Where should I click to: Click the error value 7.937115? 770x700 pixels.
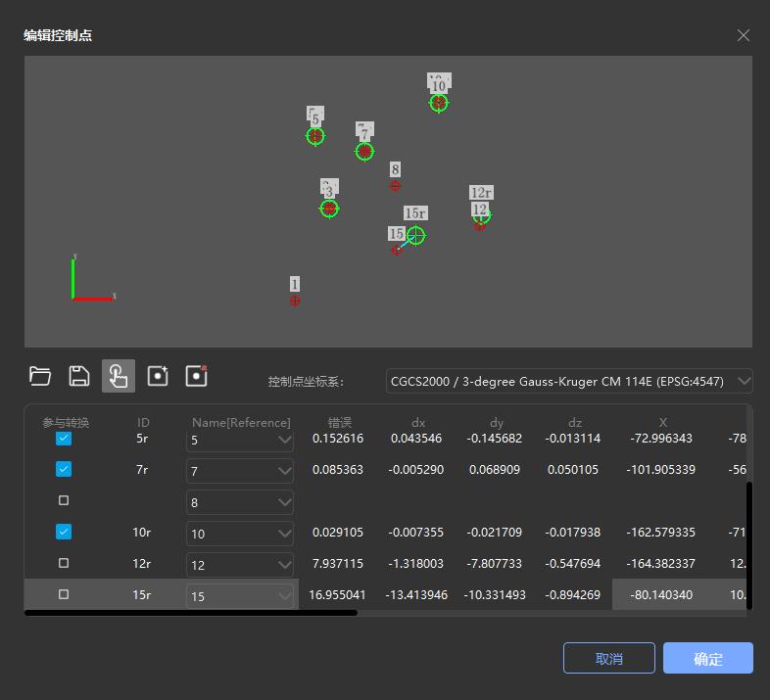[338, 564]
